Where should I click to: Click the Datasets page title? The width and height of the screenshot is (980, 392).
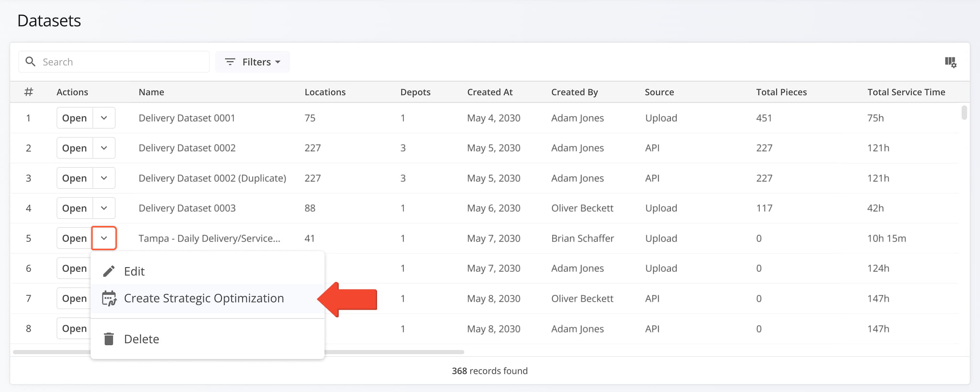49,21
